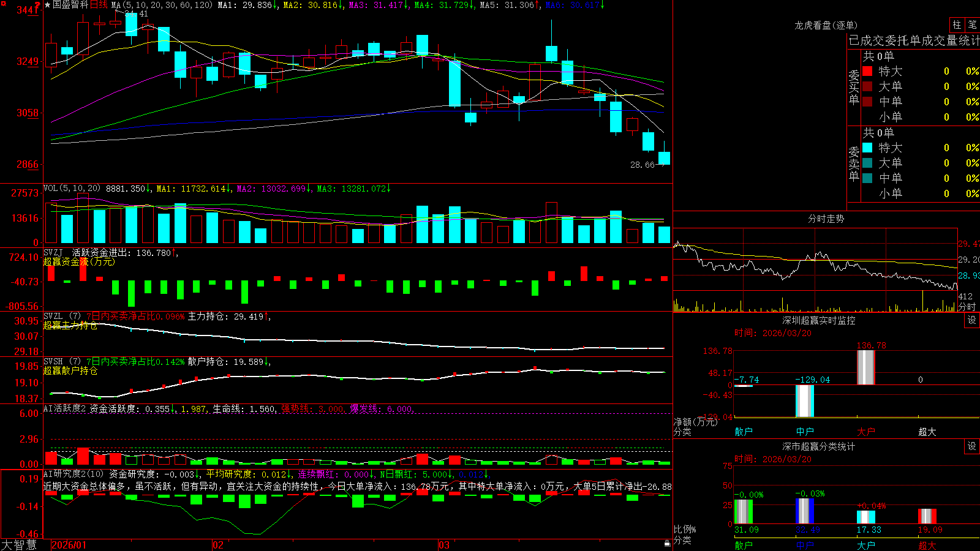Select 超大 in 深圳超赢实时监控 chart
This screenshot has height=551, width=980.
click(x=927, y=432)
